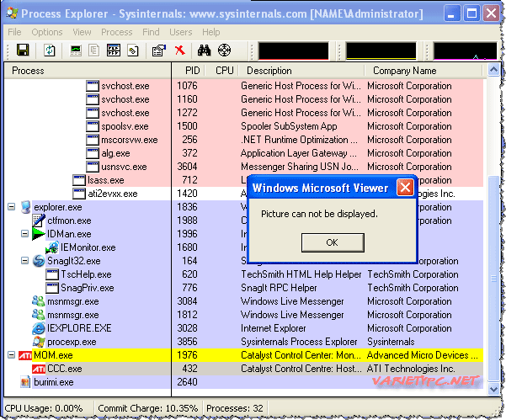
Task: Sort by the Process column header
Action: (x=88, y=71)
